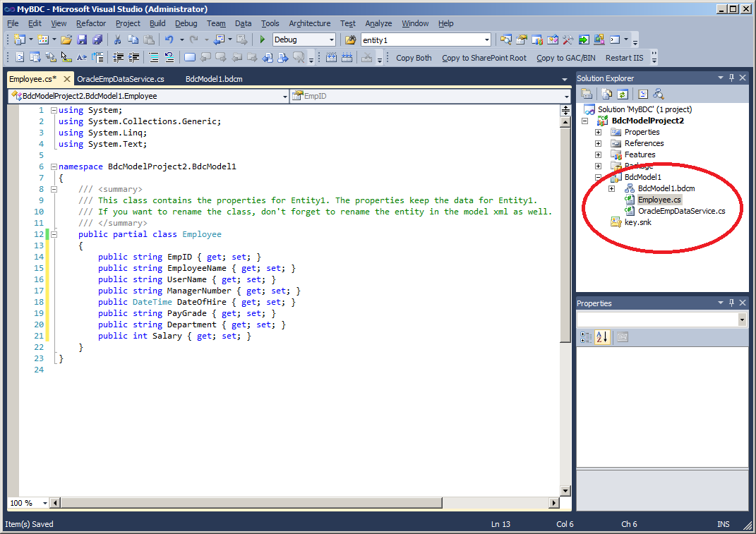Expand the References node
Viewport: 756px width, 534px height.
point(597,142)
